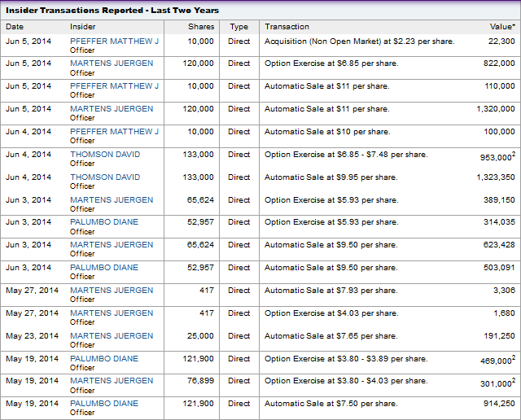Click the value 623,428
Screen dimensions: 521x420
click(499, 245)
